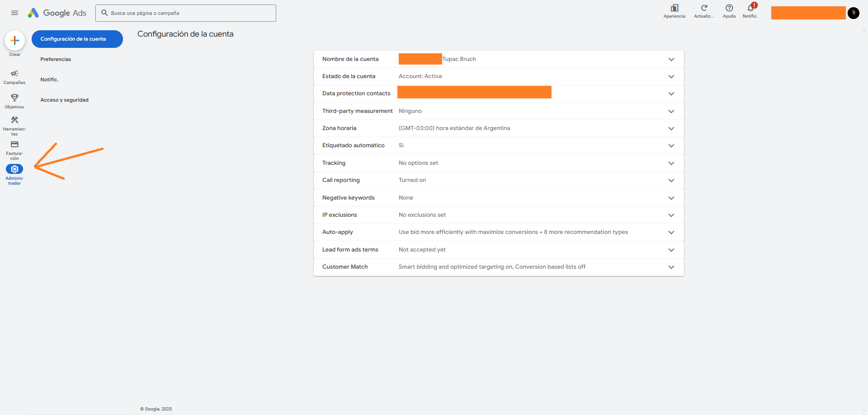Open the Administrador settings gear icon
Screen dimensions: 868x415
click(14, 169)
